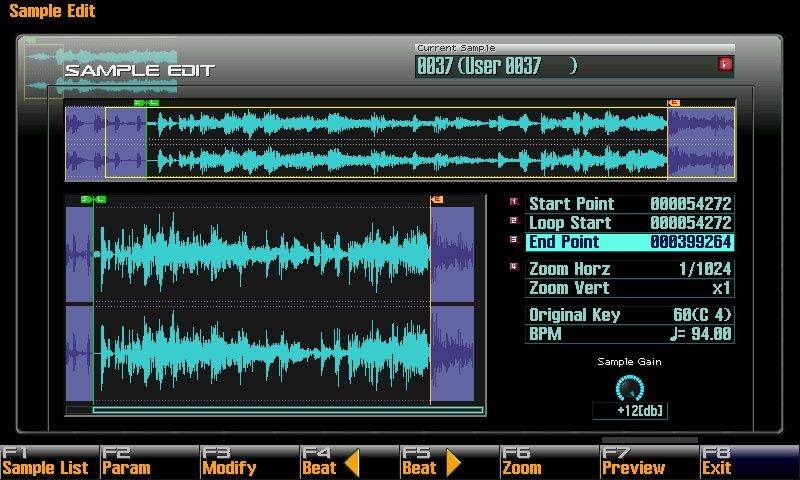This screenshot has height=480, width=800.
Task: Select the Original Key parameter
Action: pos(630,315)
